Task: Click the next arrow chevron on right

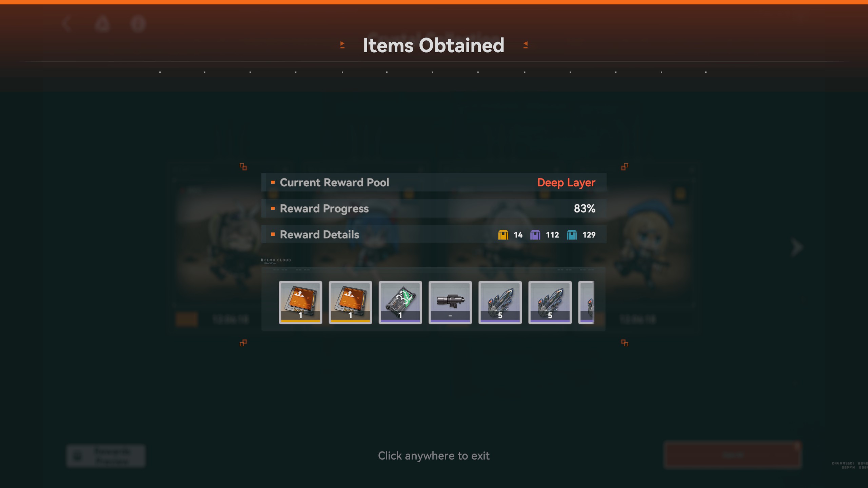Action: (796, 247)
